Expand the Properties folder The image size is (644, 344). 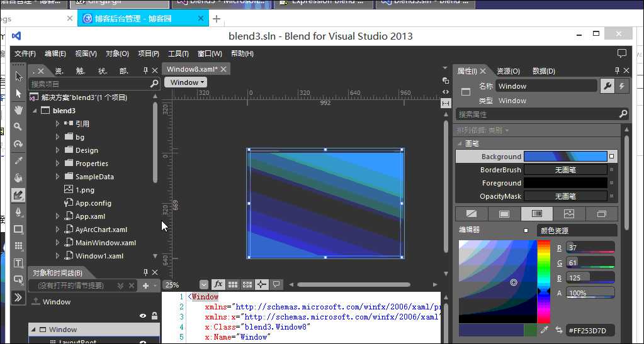tap(57, 164)
